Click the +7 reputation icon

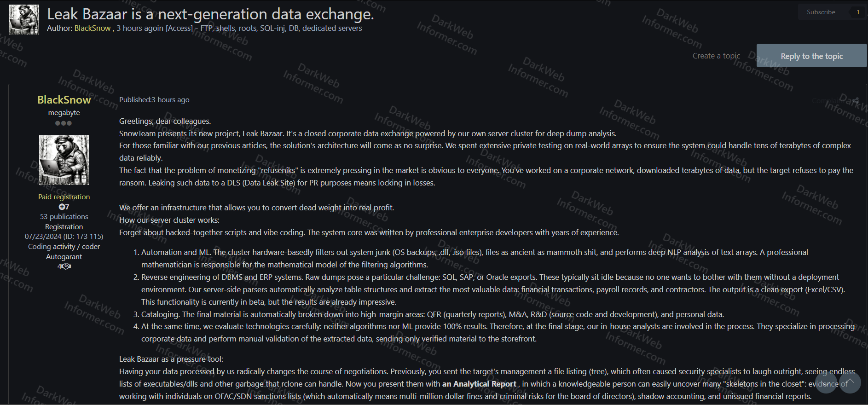click(x=64, y=207)
